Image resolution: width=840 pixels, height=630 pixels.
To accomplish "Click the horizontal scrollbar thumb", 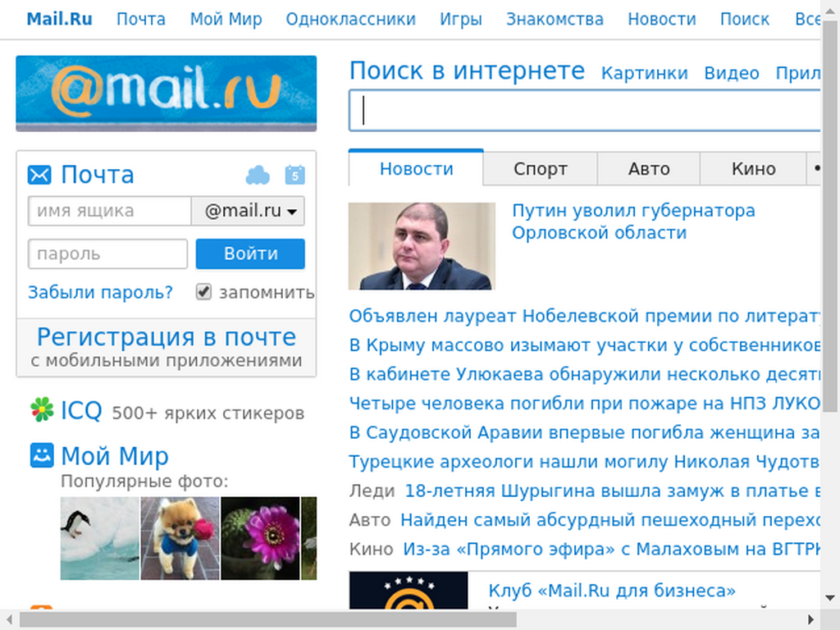I will pos(268,620).
